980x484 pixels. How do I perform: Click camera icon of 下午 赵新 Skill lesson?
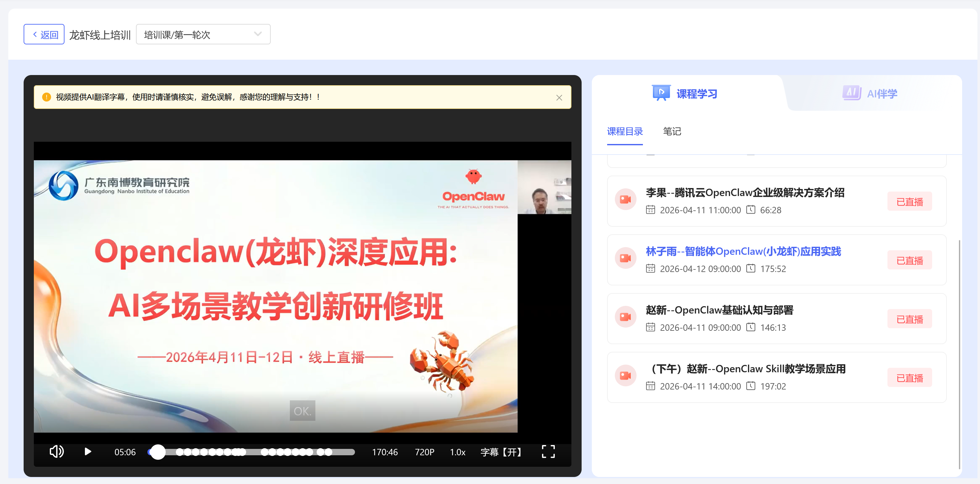[625, 375]
